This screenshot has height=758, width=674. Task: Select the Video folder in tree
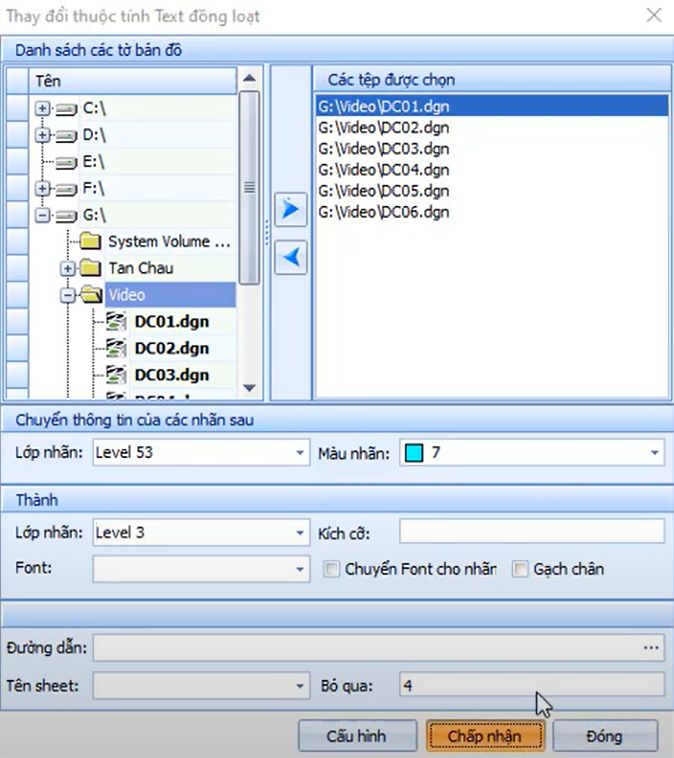click(170, 294)
